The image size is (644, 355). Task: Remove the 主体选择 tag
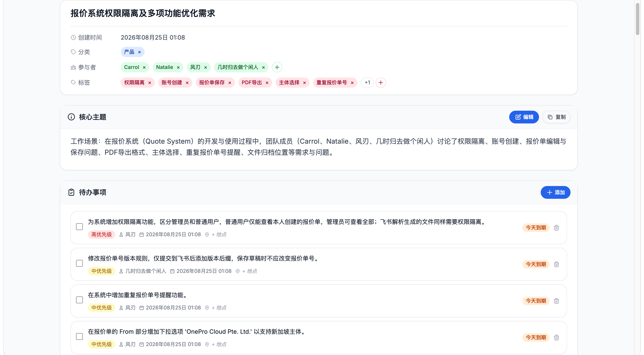[x=305, y=83]
